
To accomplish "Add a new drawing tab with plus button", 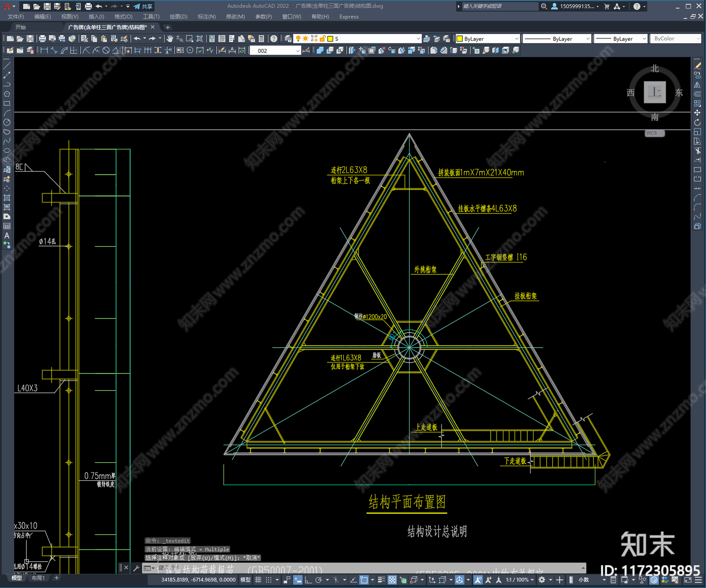I will (168, 27).
